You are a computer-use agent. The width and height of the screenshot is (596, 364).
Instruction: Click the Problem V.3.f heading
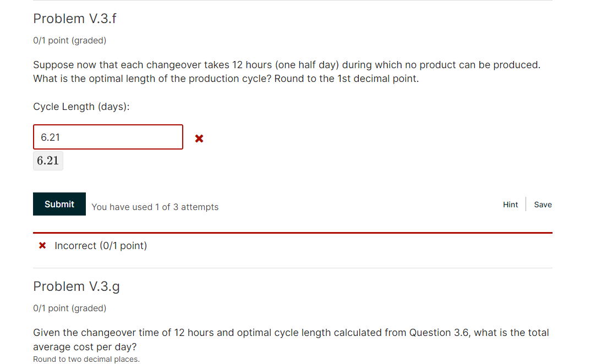point(75,18)
